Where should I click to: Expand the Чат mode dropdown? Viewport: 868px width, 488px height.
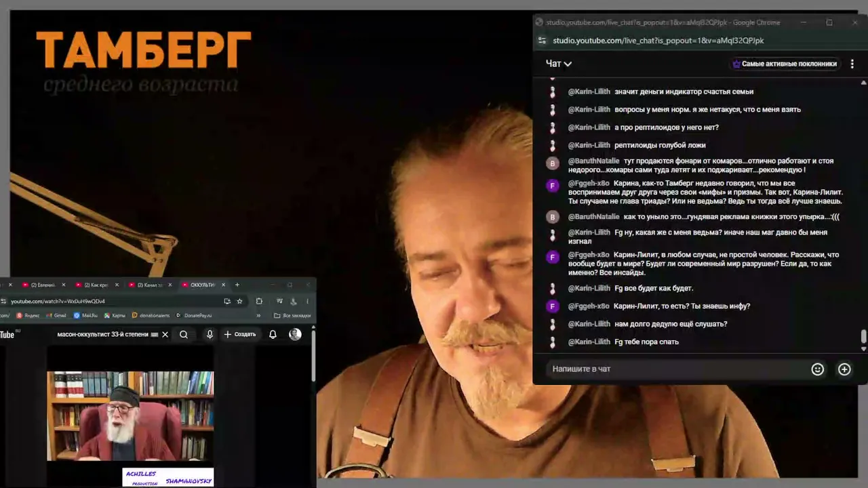[559, 64]
